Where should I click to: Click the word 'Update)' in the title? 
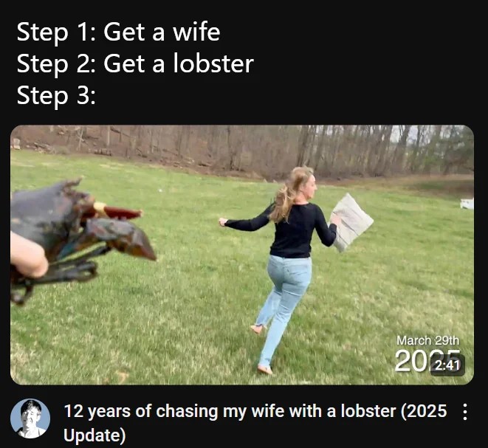click(94, 435)
